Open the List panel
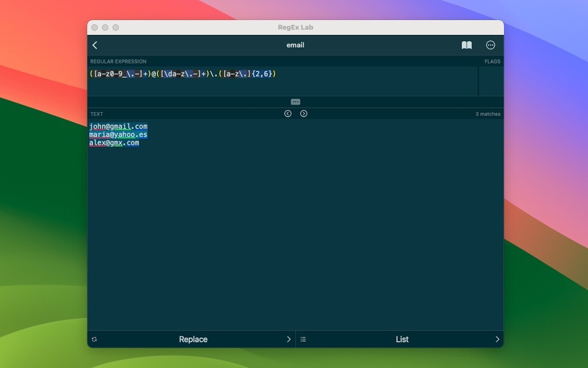Image resolution: width=588 pixels, height=368 pixels. pos(402,339)
